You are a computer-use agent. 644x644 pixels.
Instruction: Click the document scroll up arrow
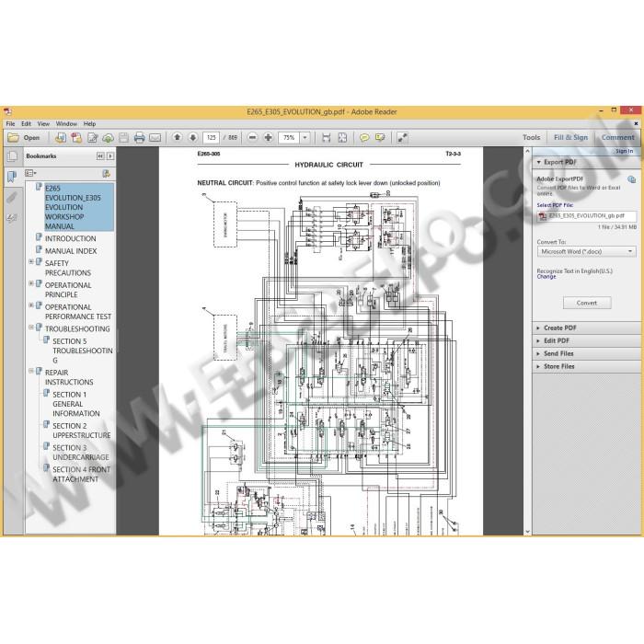tap(527, 151)
